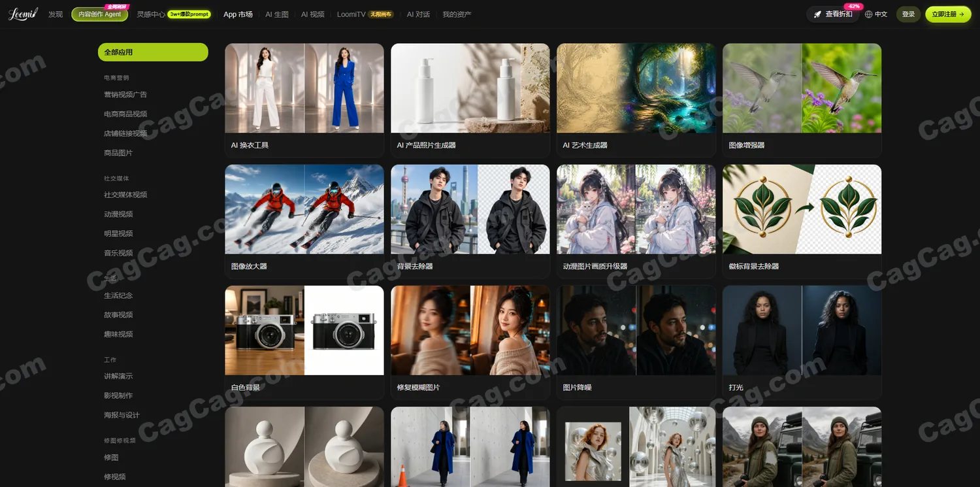The image size is (980, 487).
Task: Select 全部应用 in the sidebar
Action: [153, 52]
